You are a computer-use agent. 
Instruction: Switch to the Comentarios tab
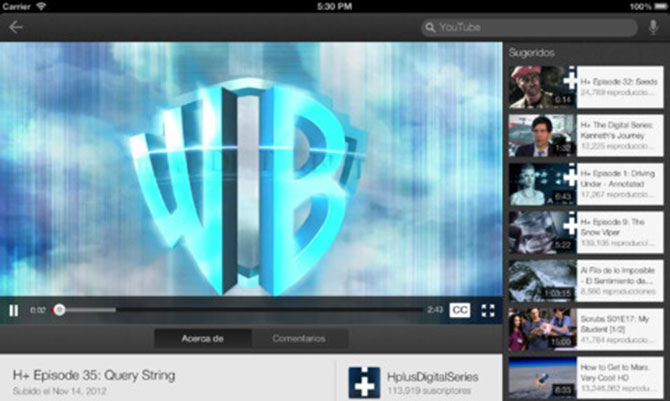(299, 339)
